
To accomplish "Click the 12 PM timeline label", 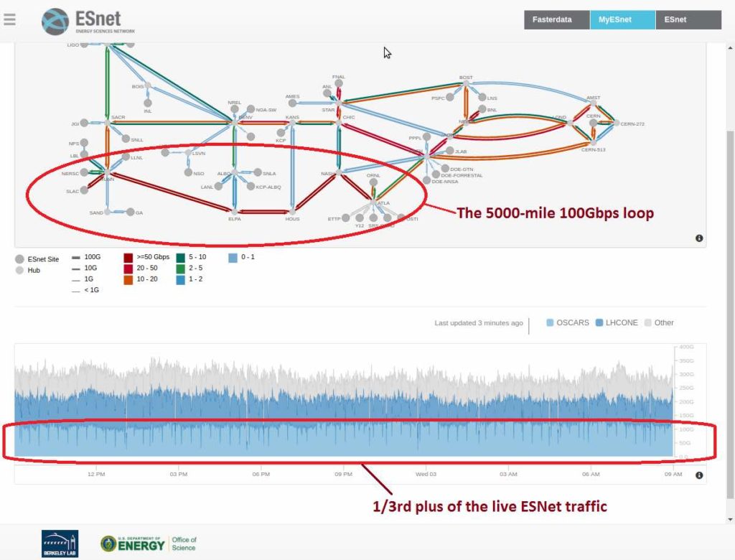I will pos(96,474).
